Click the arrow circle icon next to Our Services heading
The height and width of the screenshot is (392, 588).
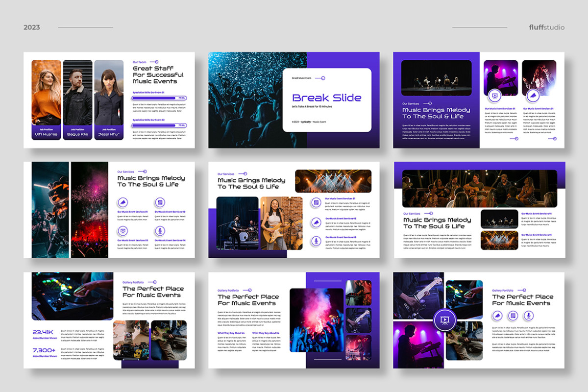pos(145,171)
